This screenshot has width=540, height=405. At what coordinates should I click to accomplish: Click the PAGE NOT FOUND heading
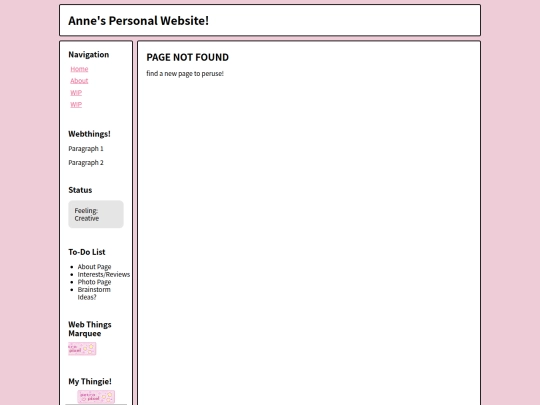pos(187,57)
